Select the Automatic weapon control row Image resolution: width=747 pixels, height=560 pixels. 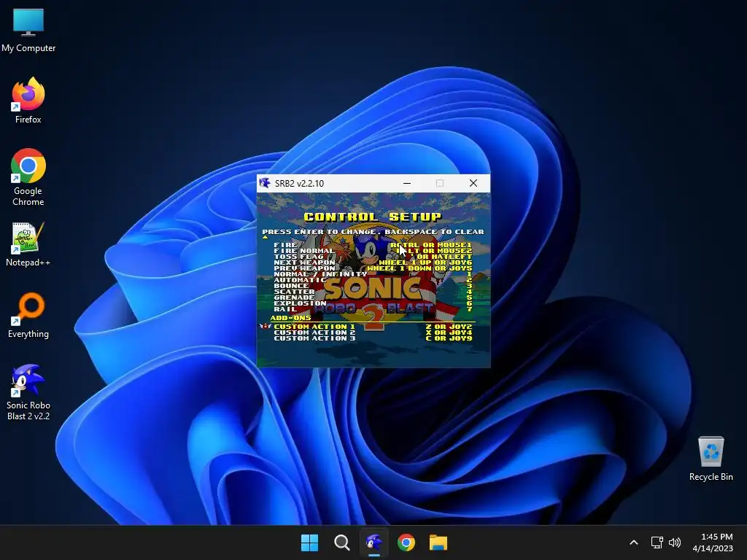(x=373, y=279)
